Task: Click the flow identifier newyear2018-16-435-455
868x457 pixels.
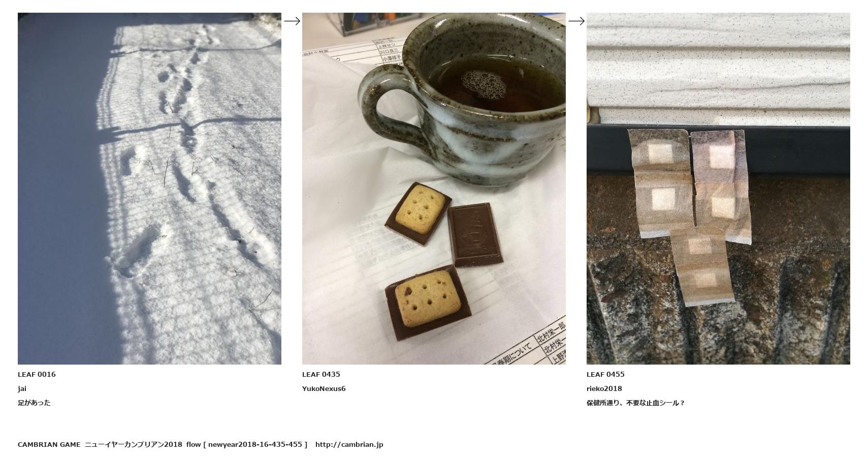Action: (255, 444)
